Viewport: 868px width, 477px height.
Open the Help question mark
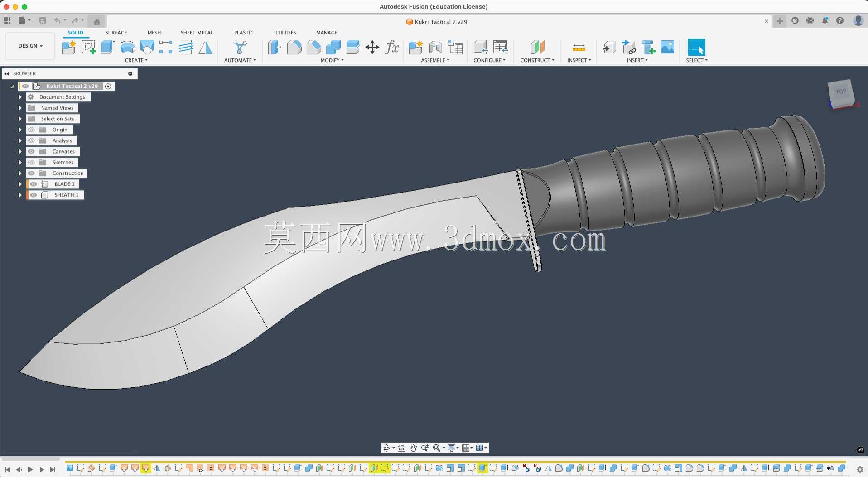pos(839,21)
